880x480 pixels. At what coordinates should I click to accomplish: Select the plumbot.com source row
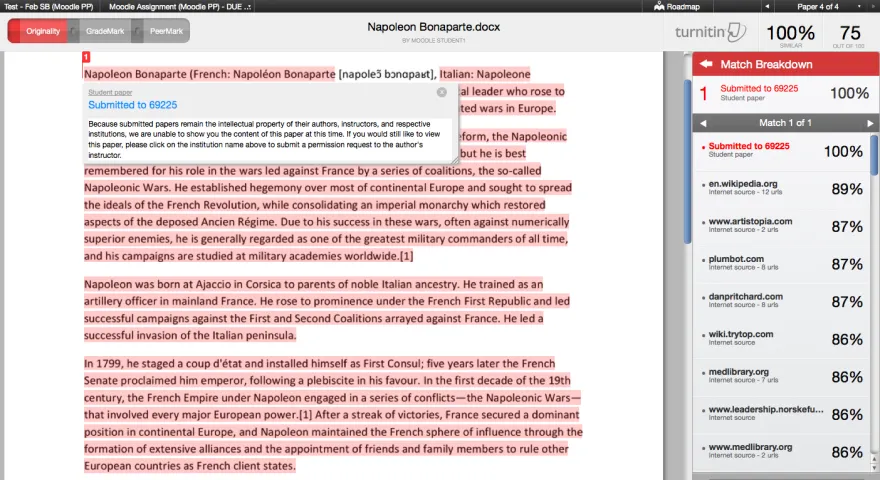[x=781, y=263]
